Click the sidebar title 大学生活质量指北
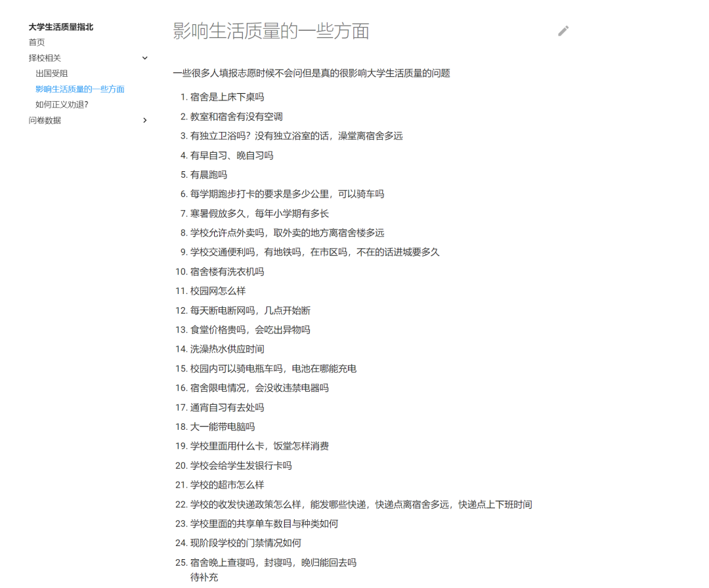Image resolution: width=709 pixels, height=588 pixels. [x=60, y=27]
